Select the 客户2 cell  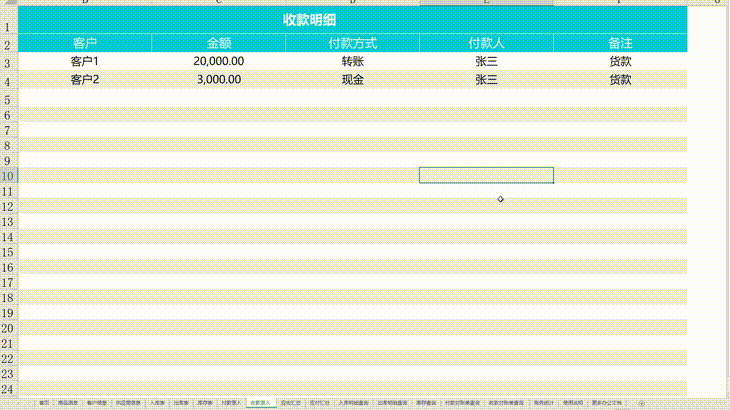click(85, 80)
